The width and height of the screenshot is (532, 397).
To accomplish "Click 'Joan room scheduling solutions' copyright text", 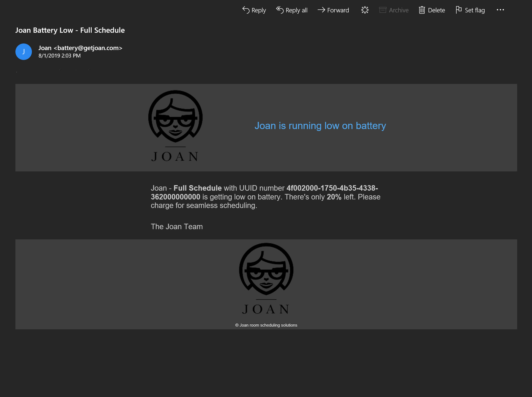I will 266,325.
